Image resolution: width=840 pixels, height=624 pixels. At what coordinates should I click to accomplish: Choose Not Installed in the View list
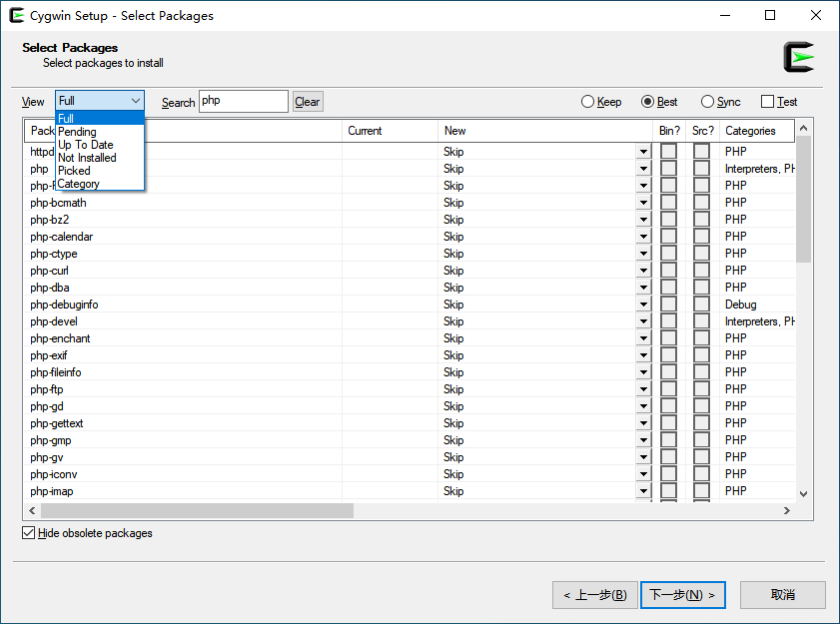click(100, 158)
